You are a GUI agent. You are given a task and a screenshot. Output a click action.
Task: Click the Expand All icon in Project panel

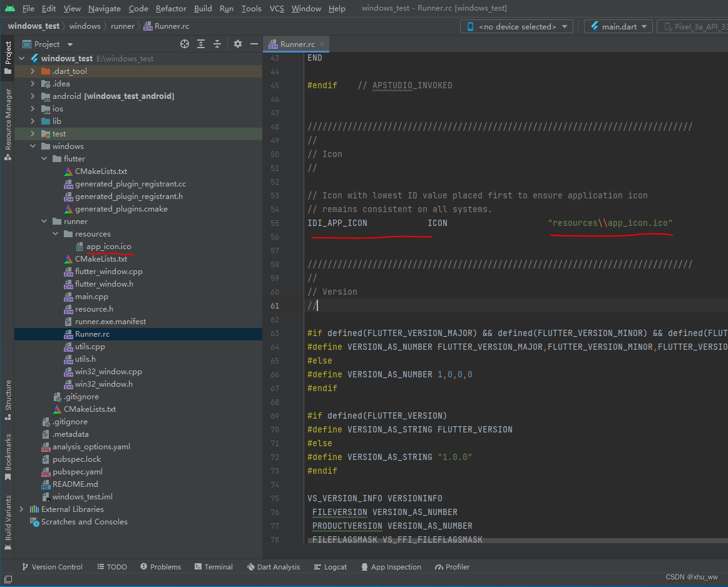tap(201, 44)
